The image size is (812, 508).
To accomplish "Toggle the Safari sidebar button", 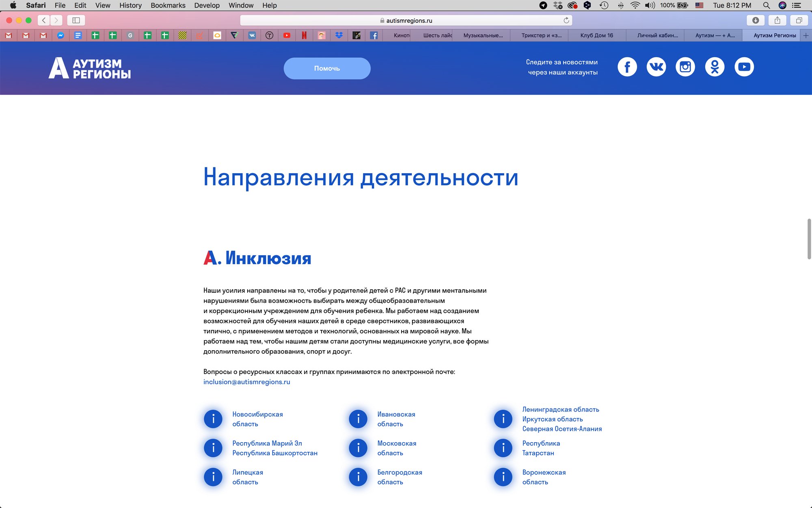I will [76, 20].
